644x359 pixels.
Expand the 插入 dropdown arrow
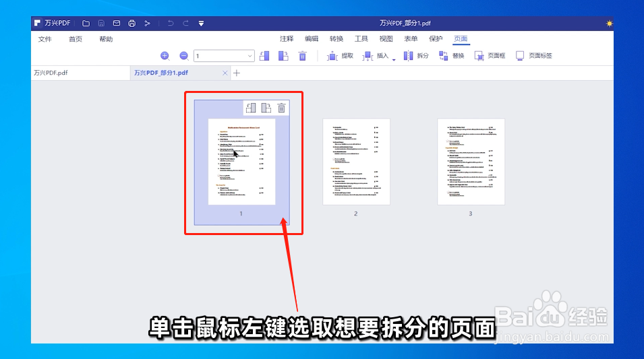click(393, 59)
